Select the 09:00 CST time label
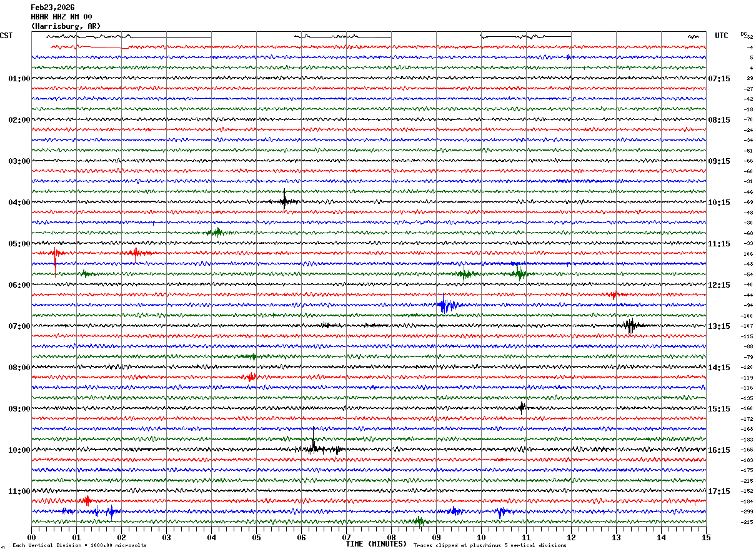 (19, 409)
